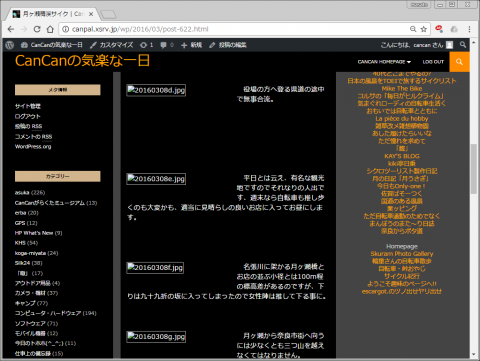480x361 pixels.
Task: Open the asuka category
Action: tap(22, 193)
